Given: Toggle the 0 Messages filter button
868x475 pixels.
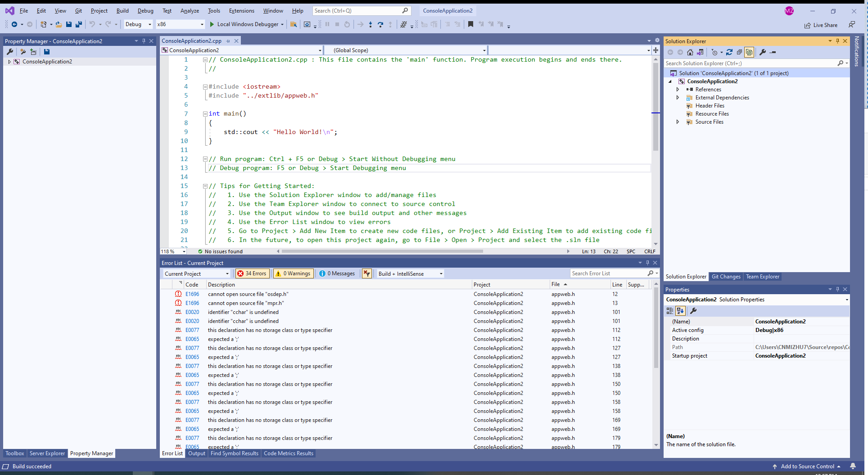Looking at the screenshot, I should [337, 273].
